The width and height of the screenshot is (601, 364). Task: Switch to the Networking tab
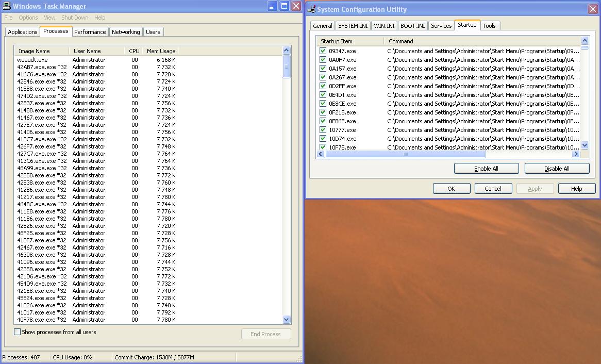point(126,32)
